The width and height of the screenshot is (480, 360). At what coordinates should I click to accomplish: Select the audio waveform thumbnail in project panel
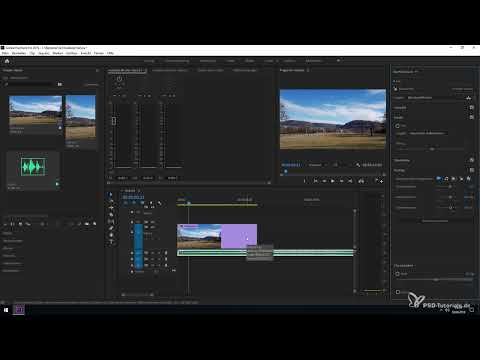tap(33, 167)
